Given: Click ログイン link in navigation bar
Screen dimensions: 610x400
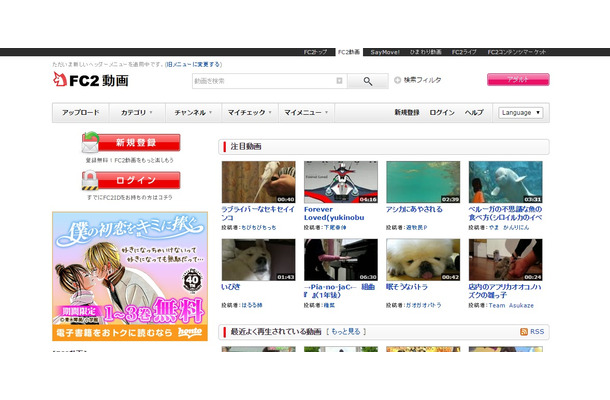Looking at the screenshot, I should (442, 112).
